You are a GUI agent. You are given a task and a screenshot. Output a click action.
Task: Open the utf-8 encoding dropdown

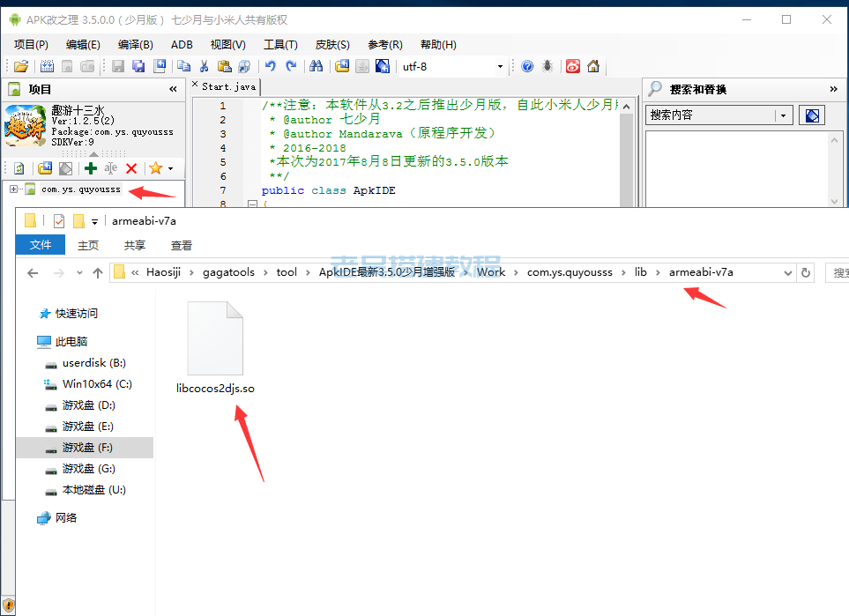pos(500,67)
